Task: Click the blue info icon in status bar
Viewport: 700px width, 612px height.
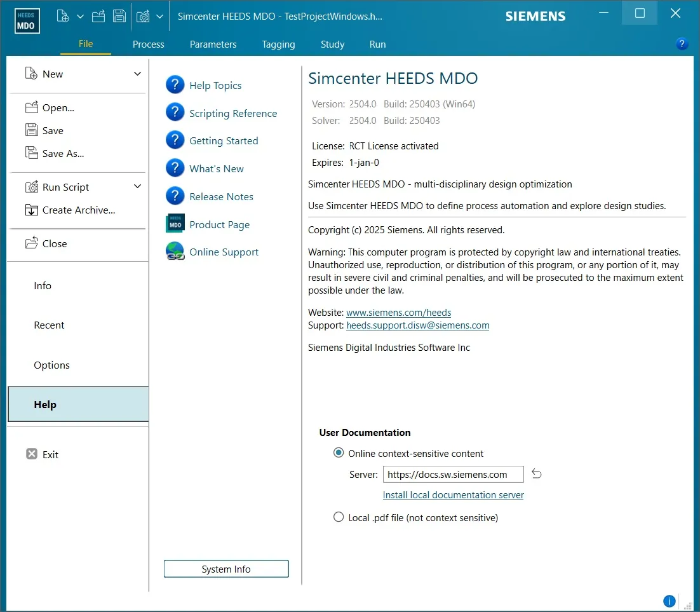Action: pyautogui.click(x=670, y=601)
